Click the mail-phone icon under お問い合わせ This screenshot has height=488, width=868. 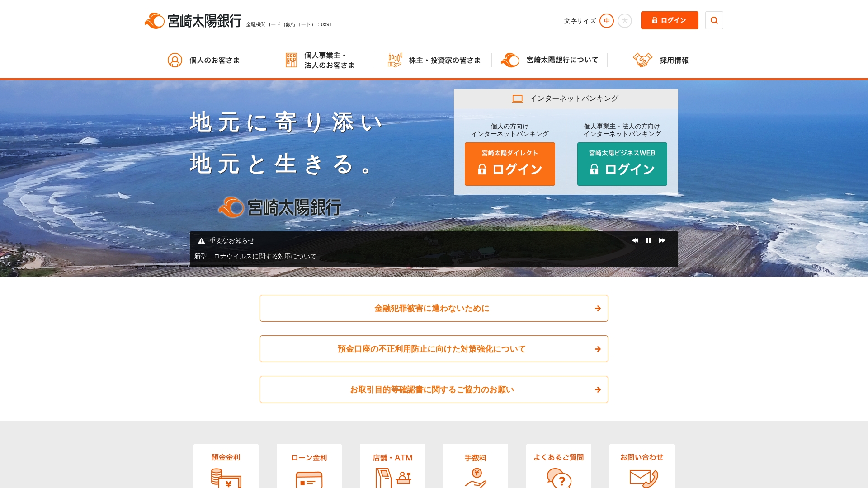644,479
